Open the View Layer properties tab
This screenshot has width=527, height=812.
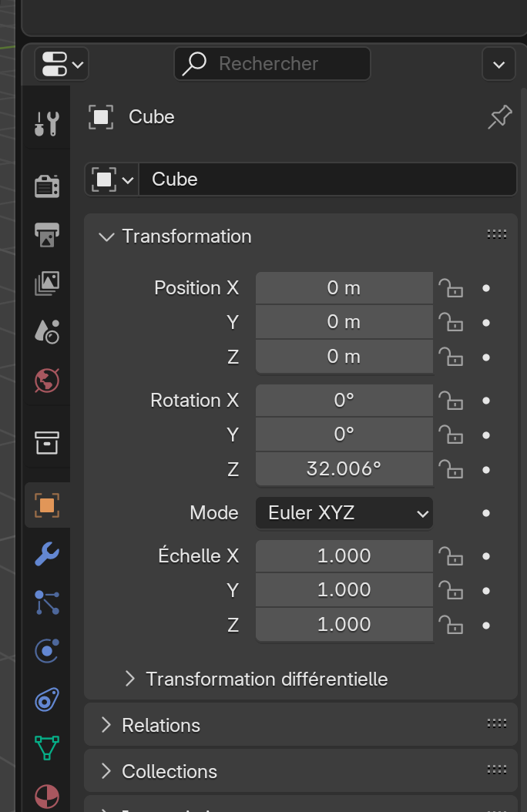pos(47,284)
